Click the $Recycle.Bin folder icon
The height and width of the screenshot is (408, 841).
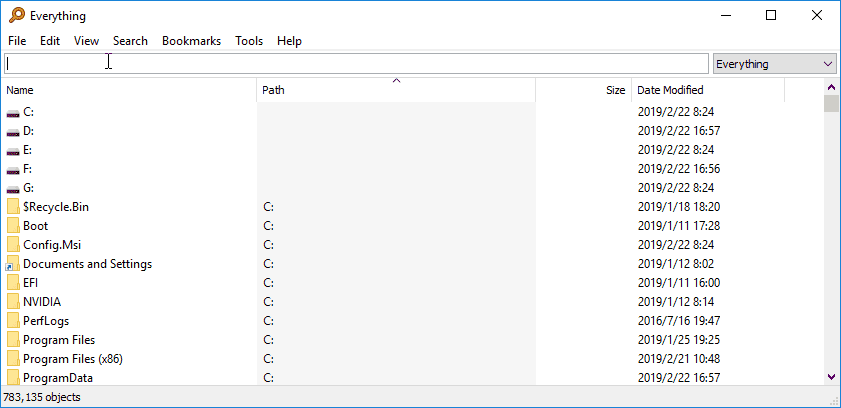click(13, 207)
